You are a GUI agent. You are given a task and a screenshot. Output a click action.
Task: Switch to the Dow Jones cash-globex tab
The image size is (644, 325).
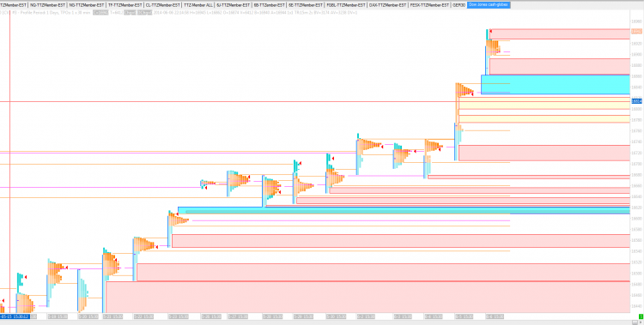point(489,5)
